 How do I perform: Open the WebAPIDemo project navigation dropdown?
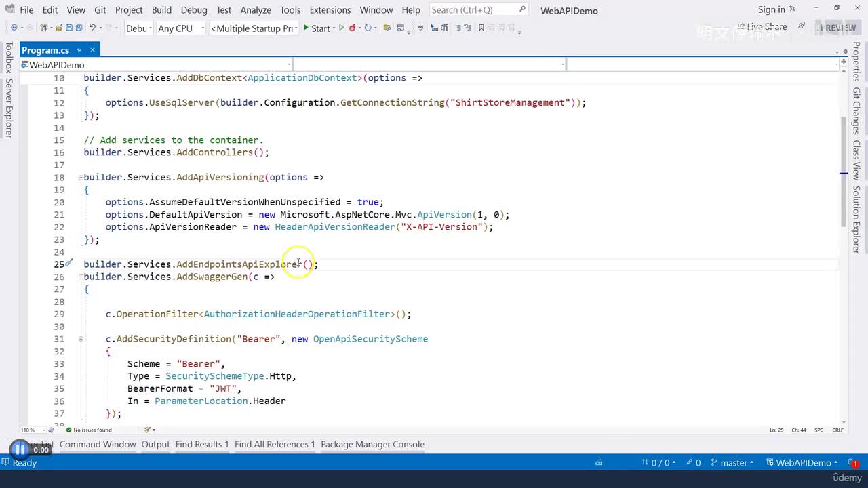tap(157, 64)
